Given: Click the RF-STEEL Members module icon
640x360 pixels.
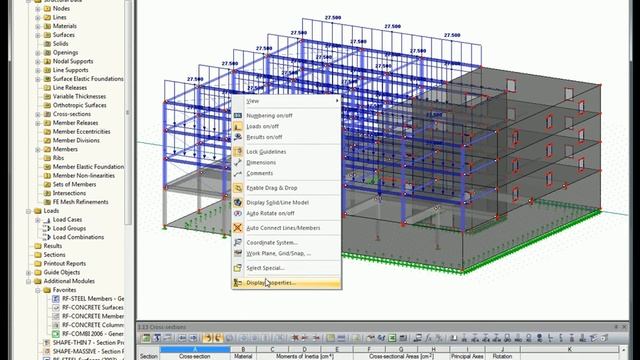Looking at the screenshot, I should point(56,299).
